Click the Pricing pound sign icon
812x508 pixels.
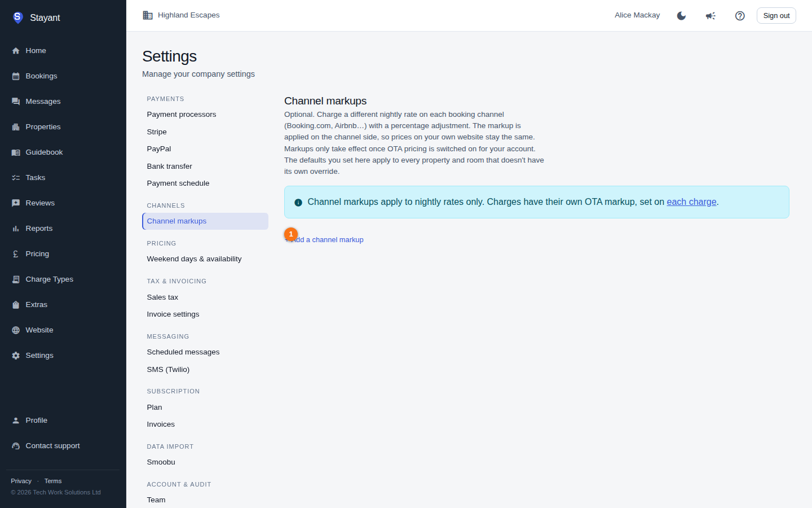click(x=16, y=254)
